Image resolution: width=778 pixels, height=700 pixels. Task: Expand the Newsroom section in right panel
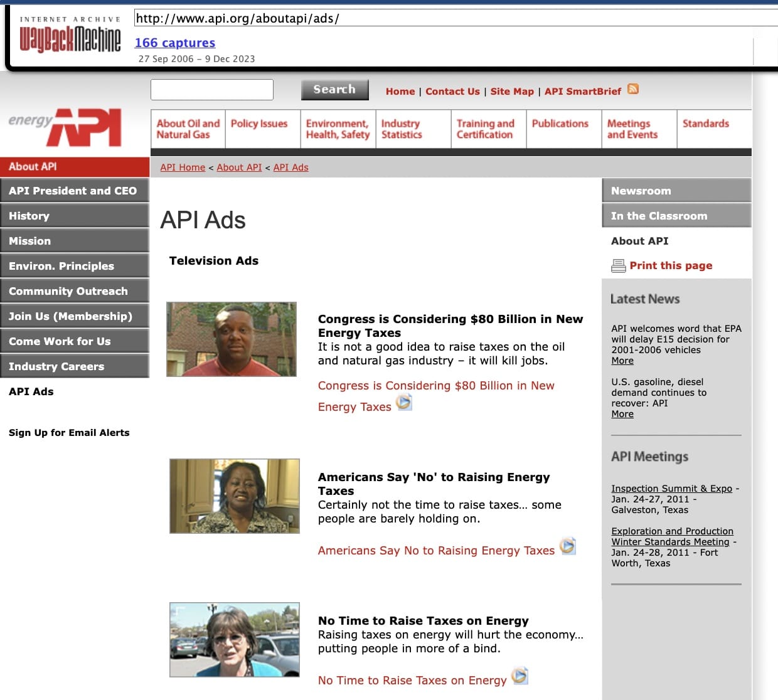676,191
